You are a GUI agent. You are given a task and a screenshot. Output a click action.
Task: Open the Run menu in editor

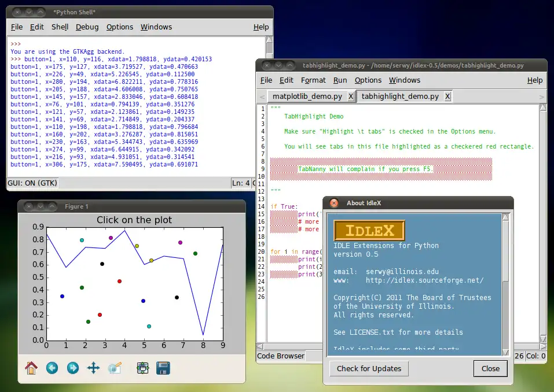(x=340, y=80)
